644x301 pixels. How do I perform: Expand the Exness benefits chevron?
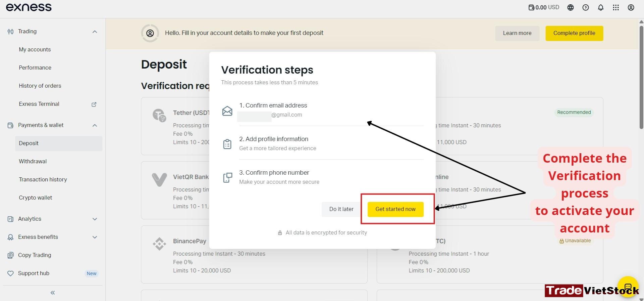pyautogui.click(x=95, y=237)
